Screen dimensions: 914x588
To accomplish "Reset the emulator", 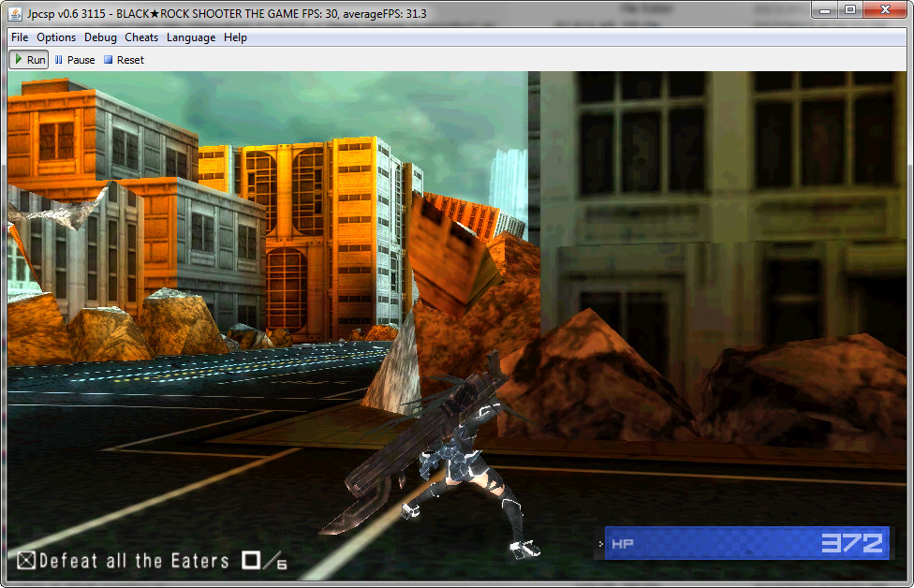I will (125, 59).
